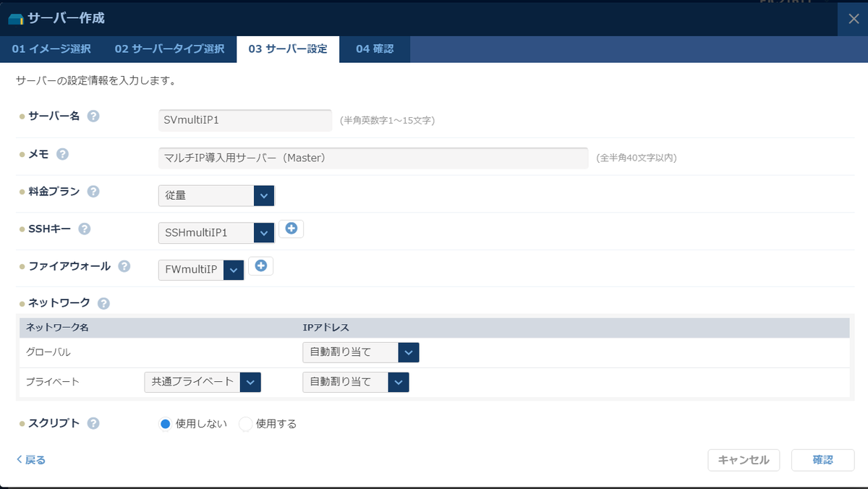Click in the サーバー名 input field

point(245,120)
